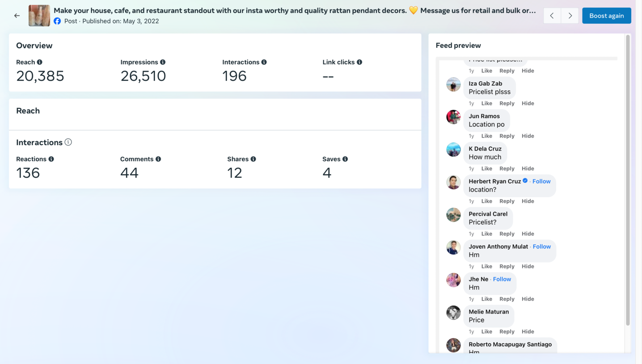
Task: Go to the previous post
Action: pyautogui.click(x=552, y=16)
